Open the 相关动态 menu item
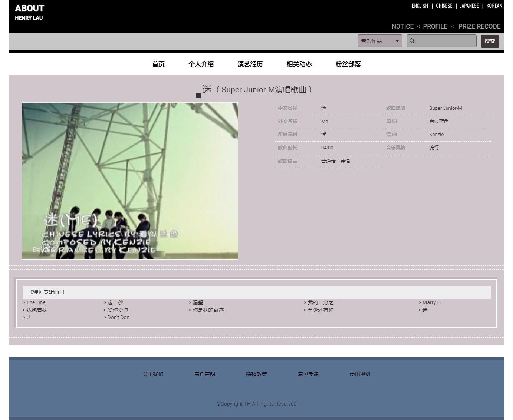The width and height of the screenshot is (513, 420). point(299,64)
